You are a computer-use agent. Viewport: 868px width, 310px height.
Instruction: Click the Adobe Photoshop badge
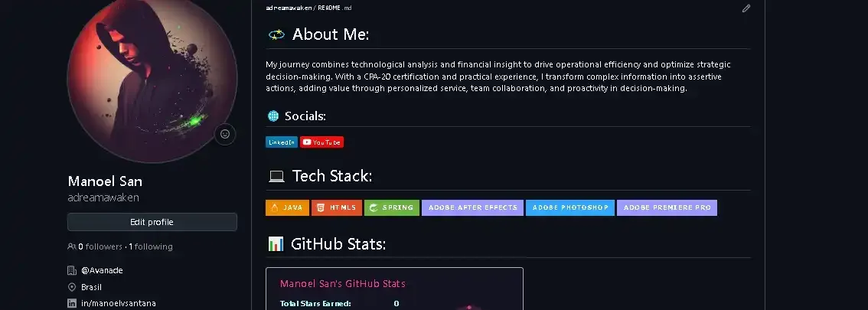pyautogui.click(x=569, y=207)
